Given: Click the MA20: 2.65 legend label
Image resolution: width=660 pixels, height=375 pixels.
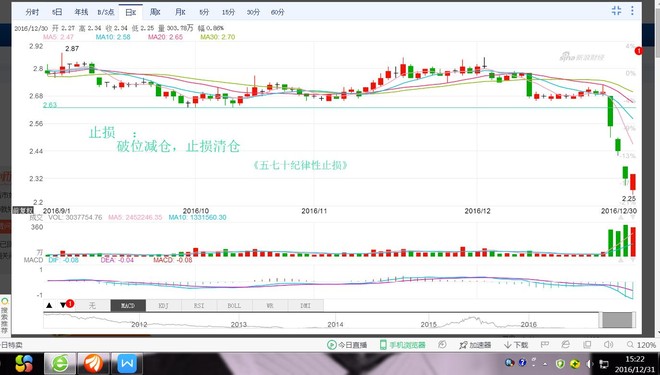Looking at the screenshot, I should (x=165, y=37).
